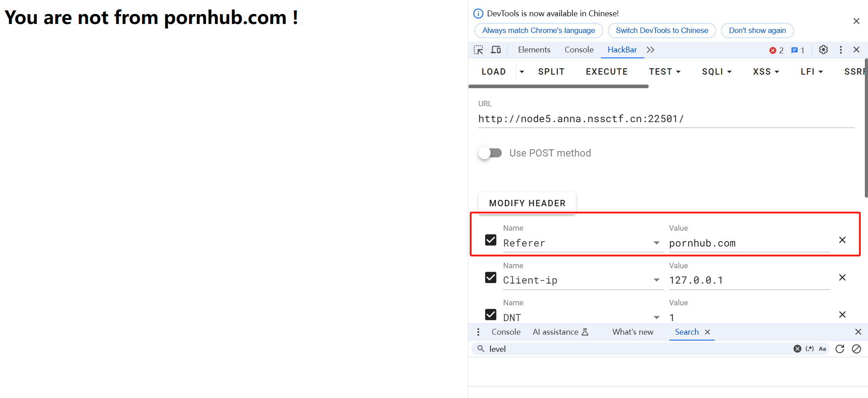This screenshot has width=868, height=398.
Task: Click the blue issues count badge
Action: coord(797,50)
